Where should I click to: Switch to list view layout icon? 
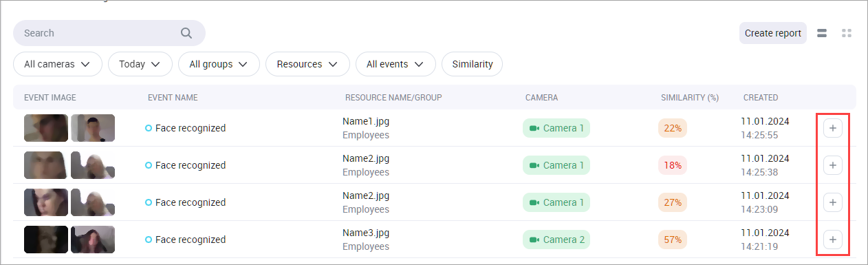coord(821,33)
